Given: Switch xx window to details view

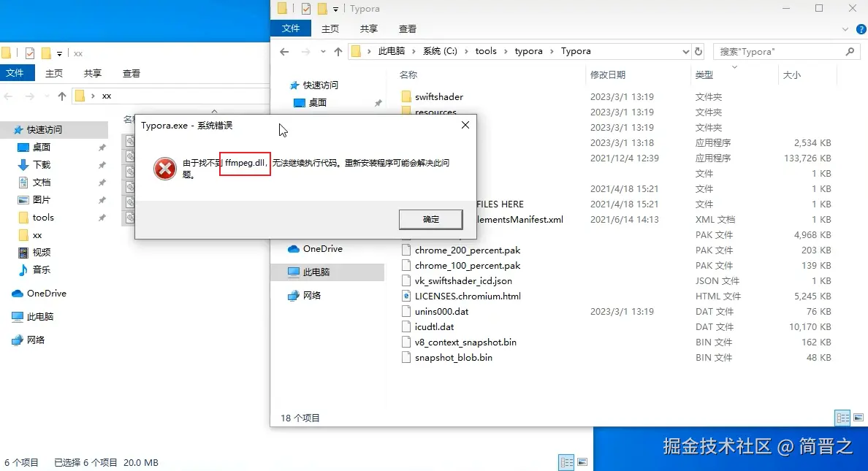Looking at the screenshot, I should point(566,462).
